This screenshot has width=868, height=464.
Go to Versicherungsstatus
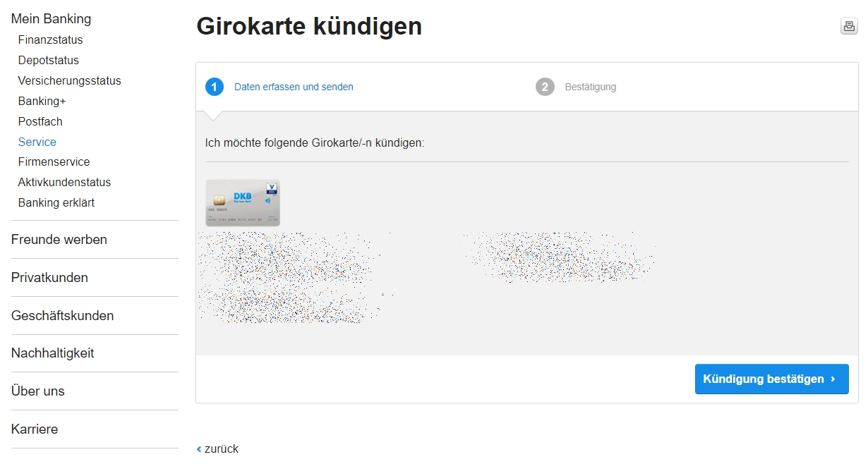point(70,80)
